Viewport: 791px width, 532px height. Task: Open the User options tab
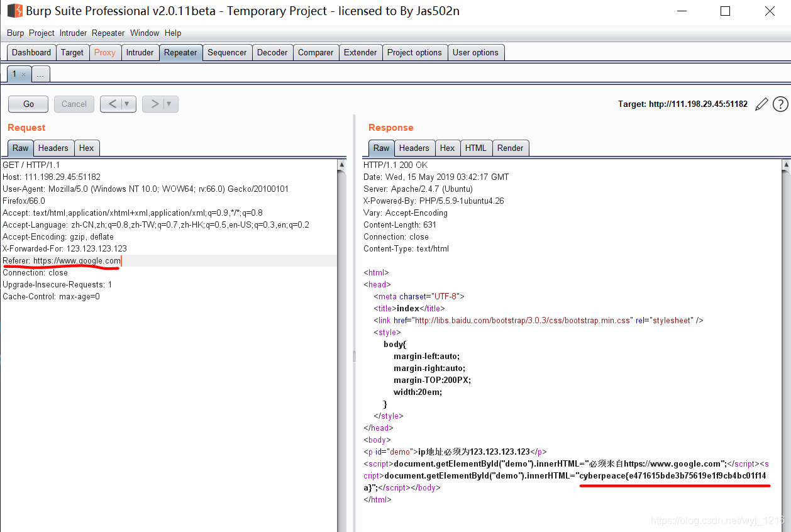(475, 53)
